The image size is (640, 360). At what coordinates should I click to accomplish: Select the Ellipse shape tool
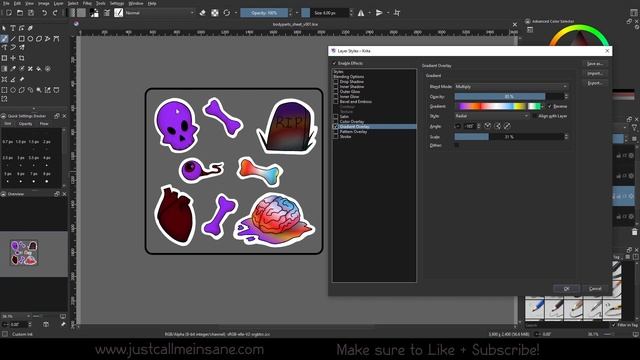coord(30,39)
